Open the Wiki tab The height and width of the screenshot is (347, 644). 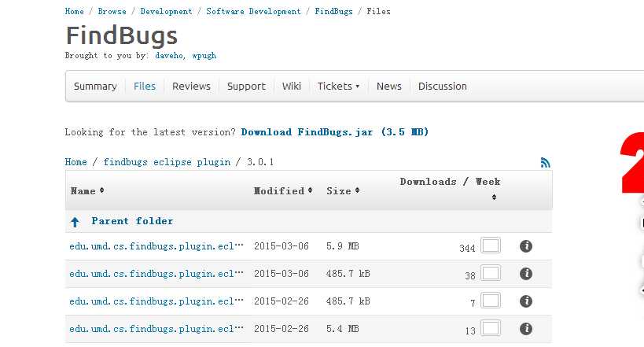point(292,87)
